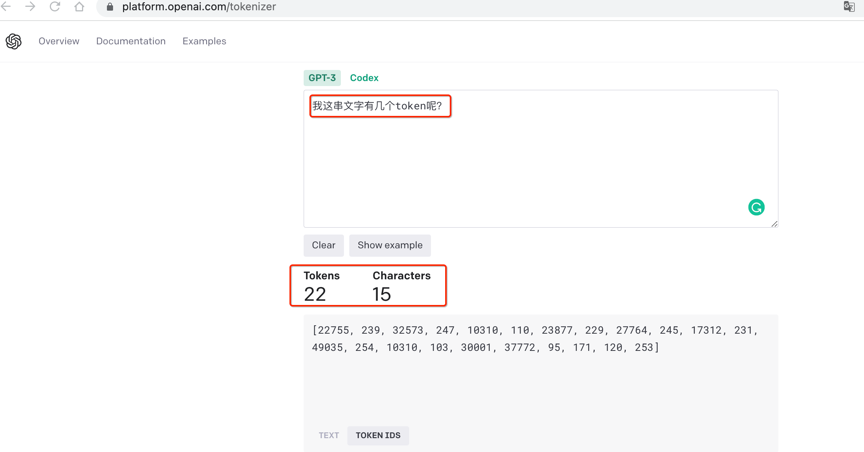This screenshot has height=452, width=864.
Task: Open the Overview nav link
Action: coord(59,41)
